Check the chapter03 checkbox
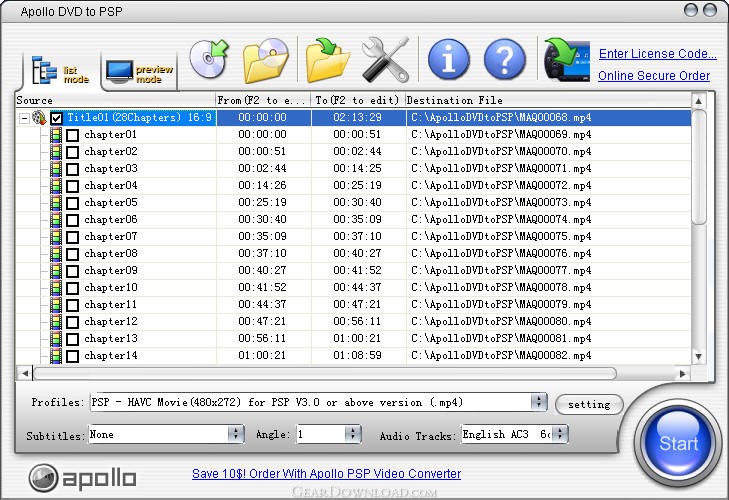 click(72, 169)
